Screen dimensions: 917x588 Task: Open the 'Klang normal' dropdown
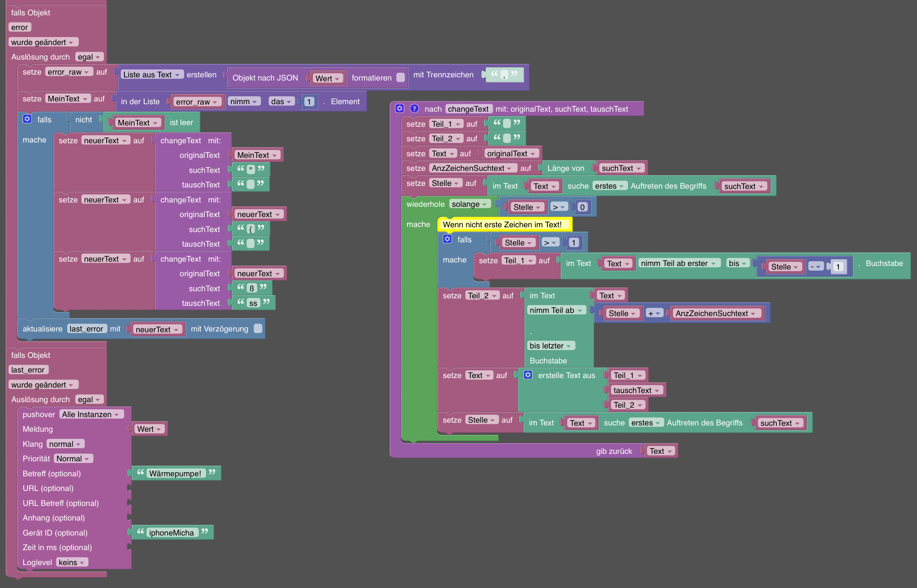pos(65,444)
